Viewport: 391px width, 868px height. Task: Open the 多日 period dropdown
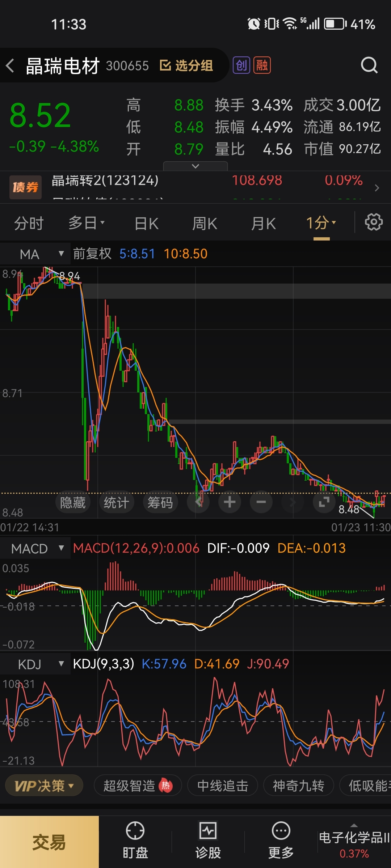pos(87,223)
